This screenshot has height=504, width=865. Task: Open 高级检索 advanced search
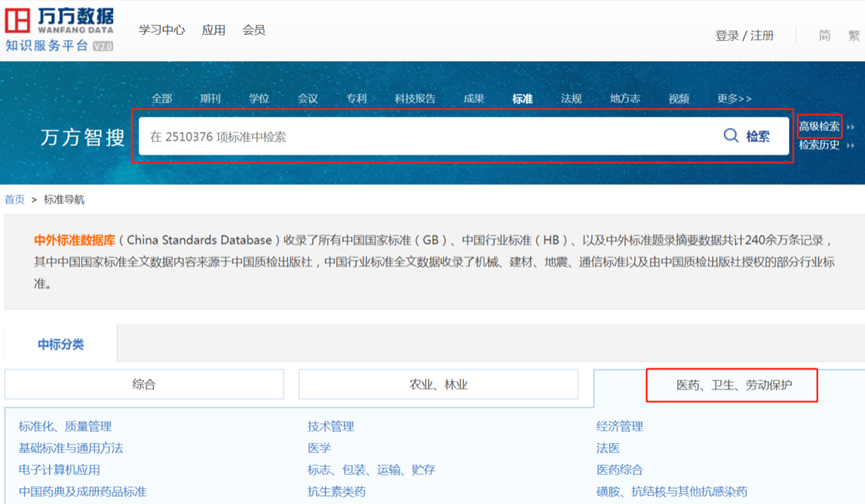819,127
